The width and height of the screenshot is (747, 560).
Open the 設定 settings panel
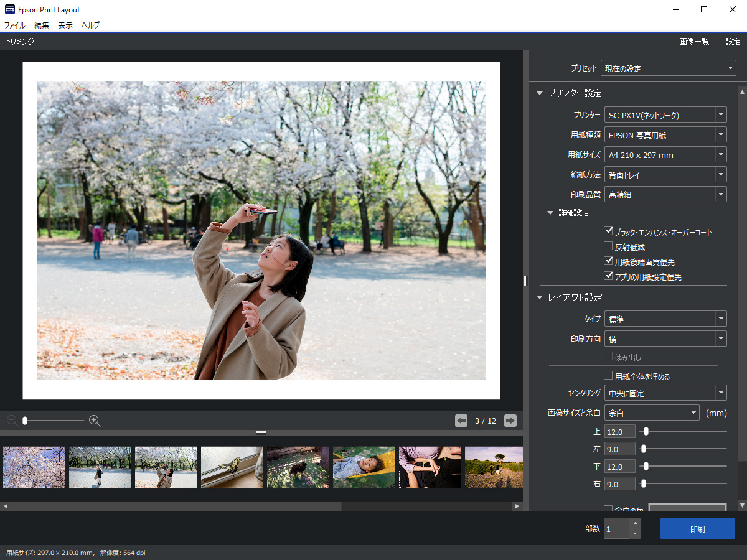[733, 41]
